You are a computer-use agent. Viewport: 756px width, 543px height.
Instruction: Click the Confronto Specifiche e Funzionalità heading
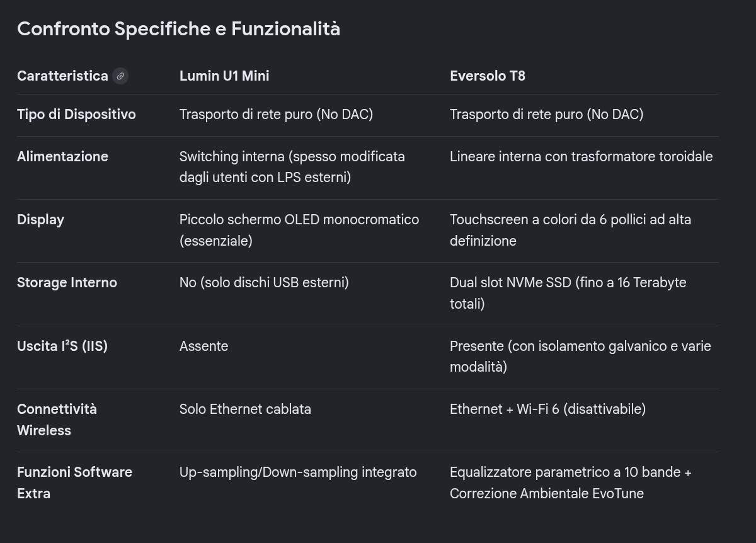178,29
